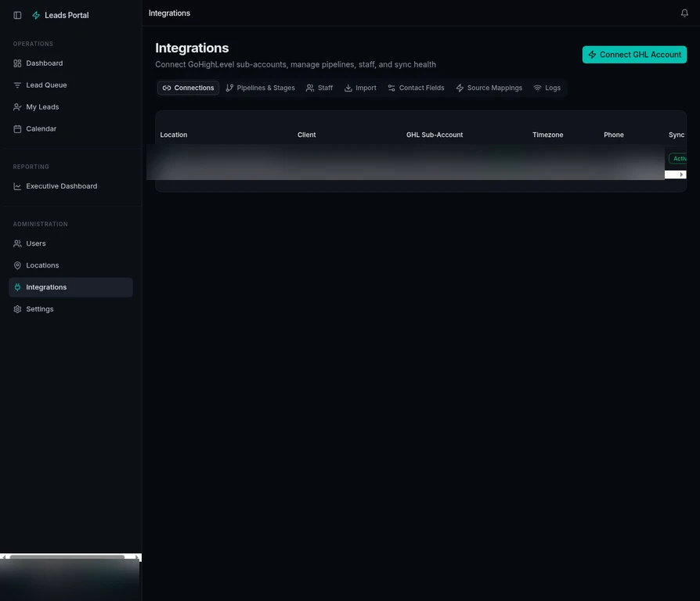Open Executive Dashboard via the chart icon
The image size is (700, 601).
point(16,185)
